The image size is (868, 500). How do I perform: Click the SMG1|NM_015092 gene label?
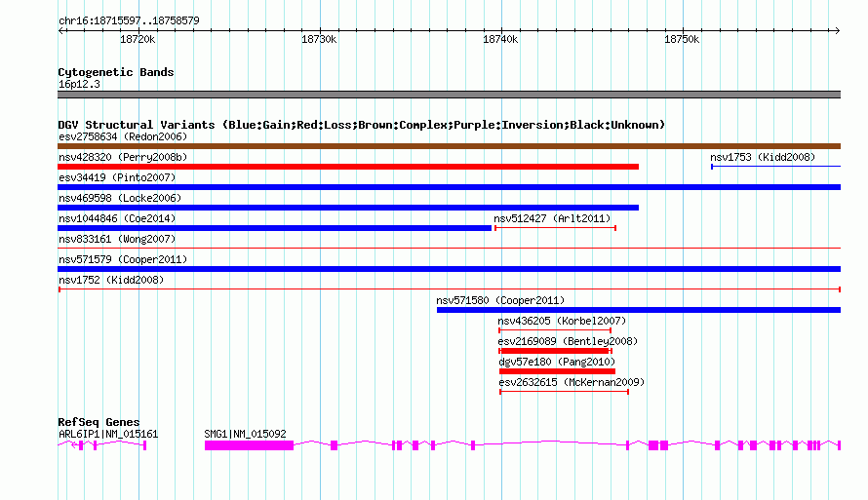[x=245, y=434]
